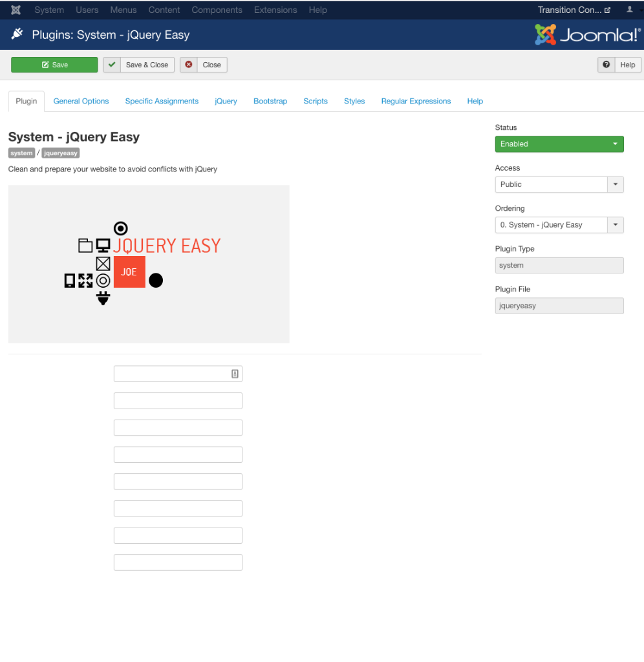The width and height of the screenshot is (644, 662).
Task: Open the Access Public dropdown
Action: pyautogui.click(x=559, y=184)
